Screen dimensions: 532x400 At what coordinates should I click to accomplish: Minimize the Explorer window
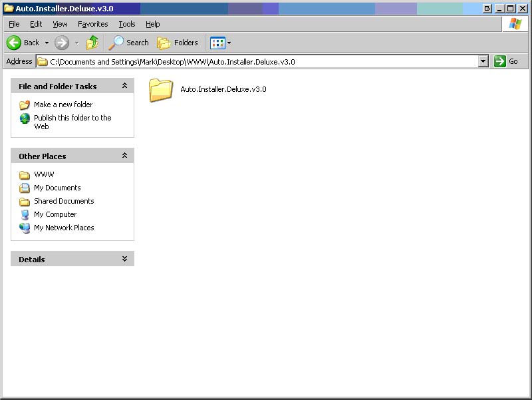pos(499,9)
